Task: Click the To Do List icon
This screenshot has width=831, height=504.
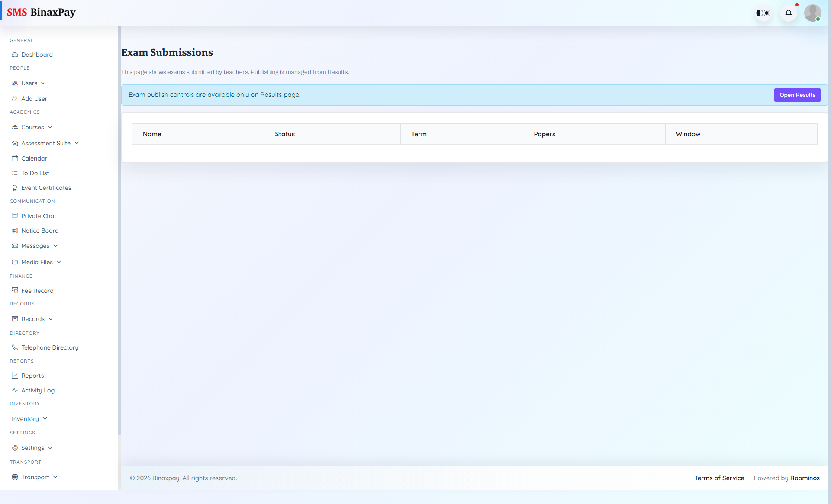Action: click(x=15, y=173)
